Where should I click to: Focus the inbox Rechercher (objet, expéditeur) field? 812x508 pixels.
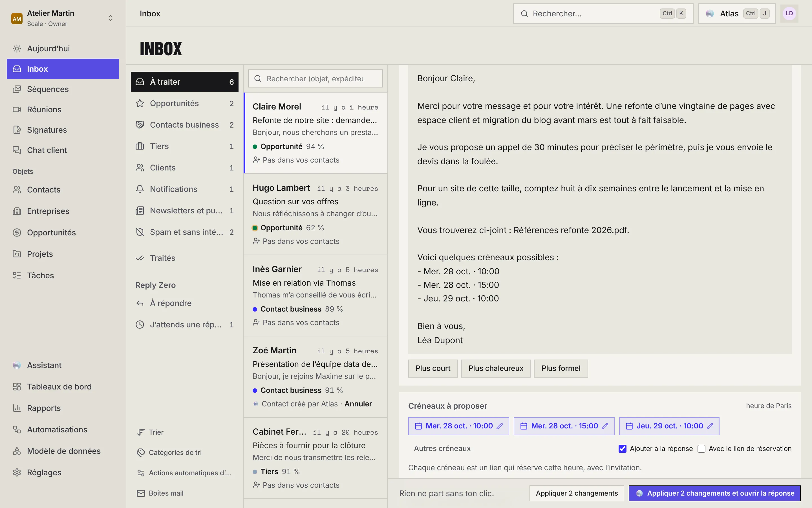(315, 79)
